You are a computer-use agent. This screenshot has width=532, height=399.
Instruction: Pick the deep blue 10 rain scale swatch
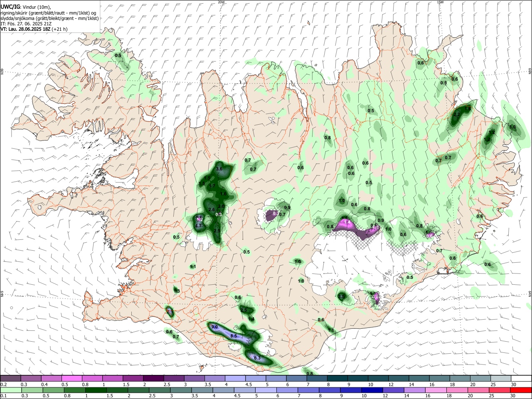(x=371, y=390)
